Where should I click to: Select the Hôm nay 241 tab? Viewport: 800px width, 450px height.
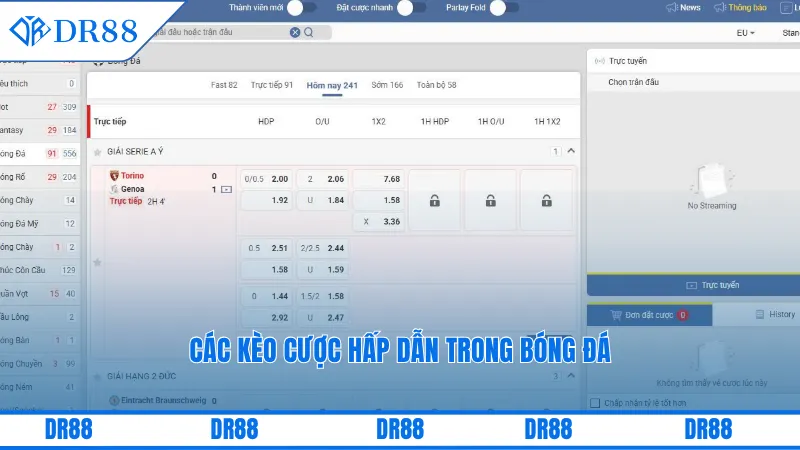point(332,86)
